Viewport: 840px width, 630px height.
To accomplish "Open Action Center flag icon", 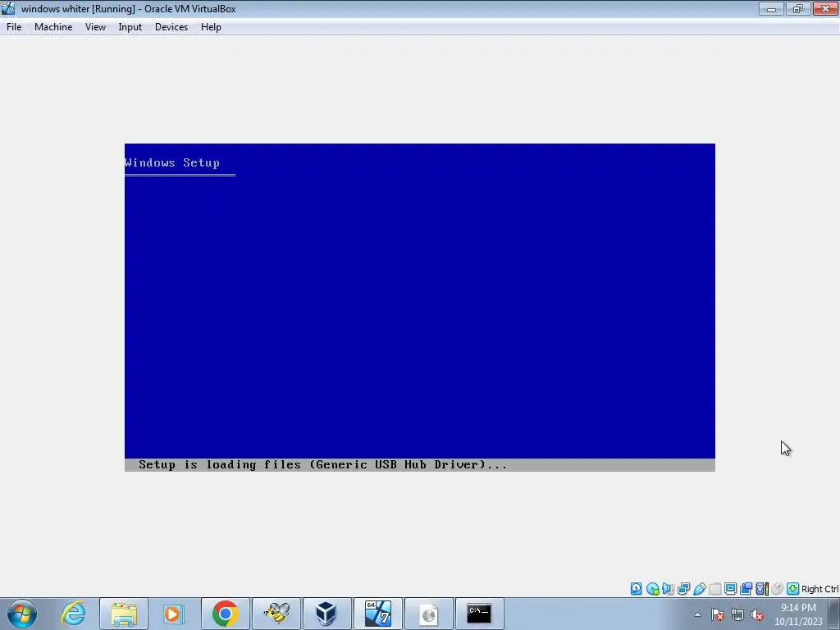I will click(x=718, y=614).
